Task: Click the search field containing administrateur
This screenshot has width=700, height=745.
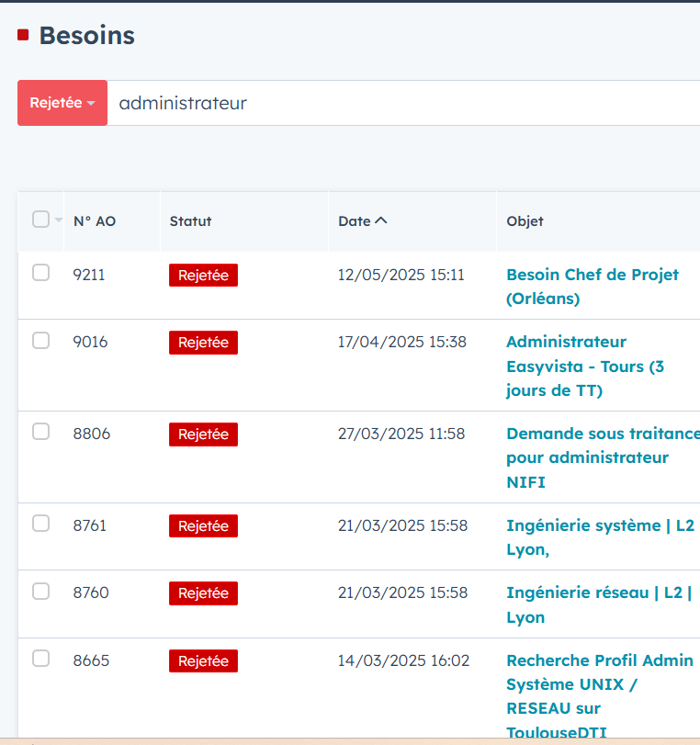Action: click(x=395, y=103)
